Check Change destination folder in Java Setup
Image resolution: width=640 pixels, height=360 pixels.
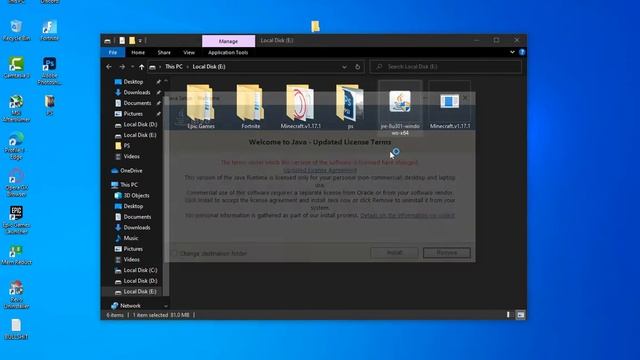point(174,253)
